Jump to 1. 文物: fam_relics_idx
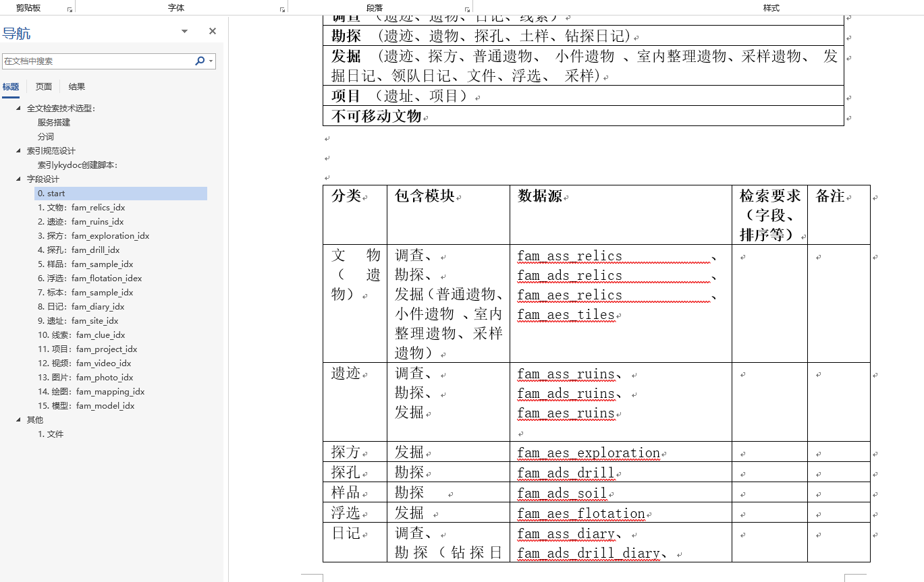 click(x=82, y=207)
